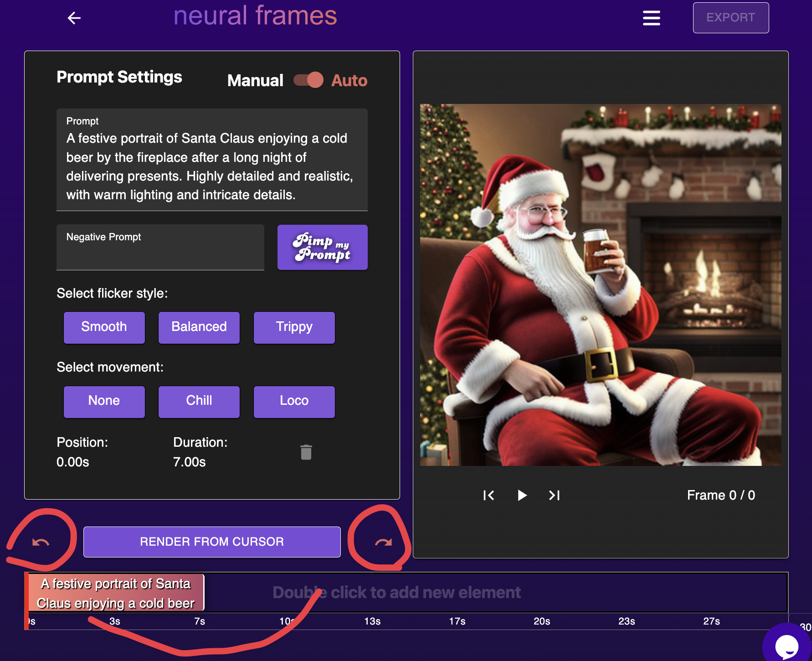This screenshot has height=661, width=812.
Task: Set movement to Chill
Action: click(x=199, y=401)
